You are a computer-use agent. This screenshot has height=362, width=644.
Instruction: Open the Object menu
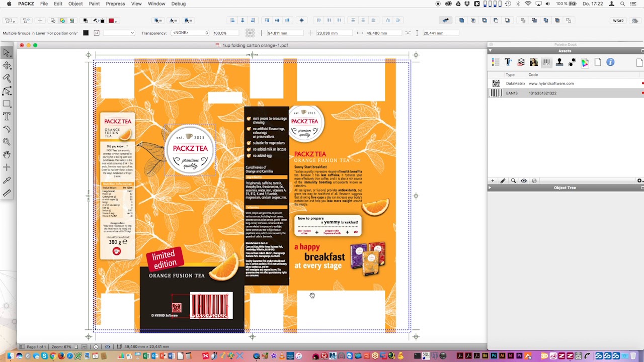click(x=75, y=4)
